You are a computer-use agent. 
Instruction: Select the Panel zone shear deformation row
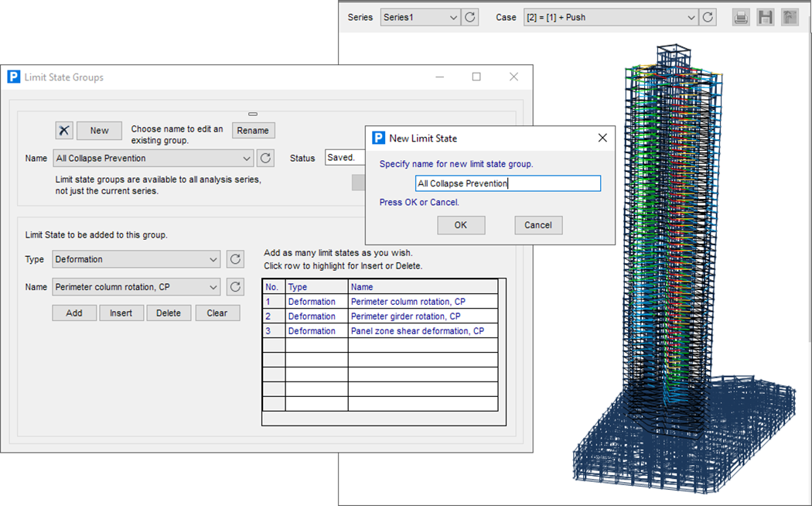417,331
